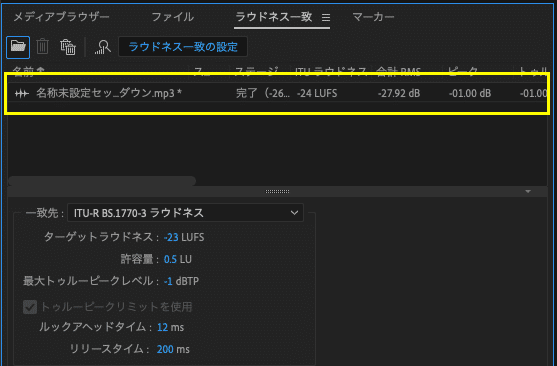Toggle the ラウドネス一致の設定 button
The width and height of the screenshot is (557, 366).
(x=183, y=47)
